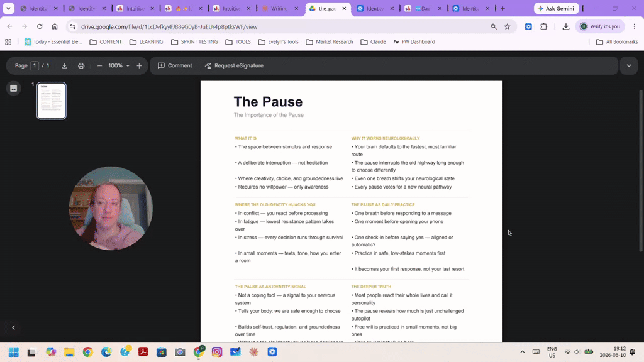This screenshot has height=362, width=644.
Task: Open the Claude bookmark folder
Action: [373, 42]
